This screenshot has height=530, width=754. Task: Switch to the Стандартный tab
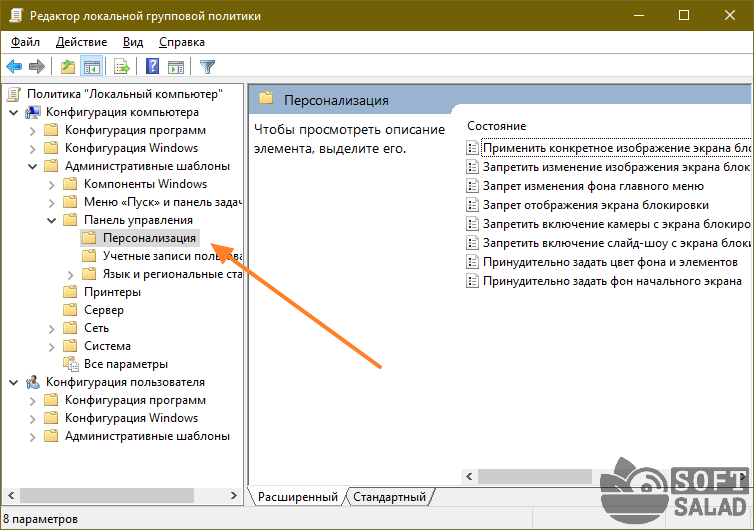tap(390, 497)
